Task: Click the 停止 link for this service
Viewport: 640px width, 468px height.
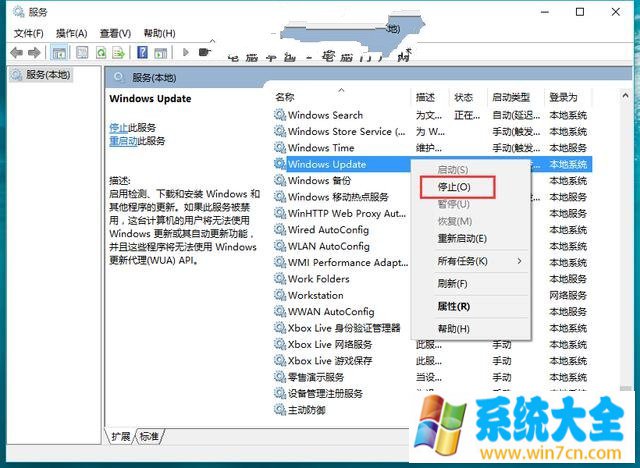Action: [x=119, y=128]
